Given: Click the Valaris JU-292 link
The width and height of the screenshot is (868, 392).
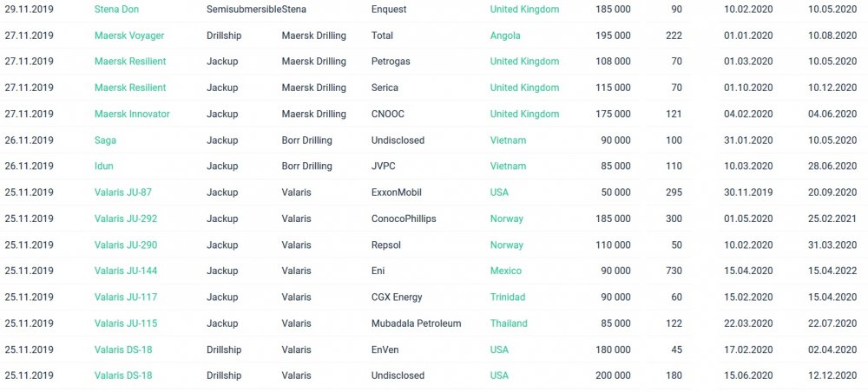Looking at the screenshot, I should [x=125, y=219].
